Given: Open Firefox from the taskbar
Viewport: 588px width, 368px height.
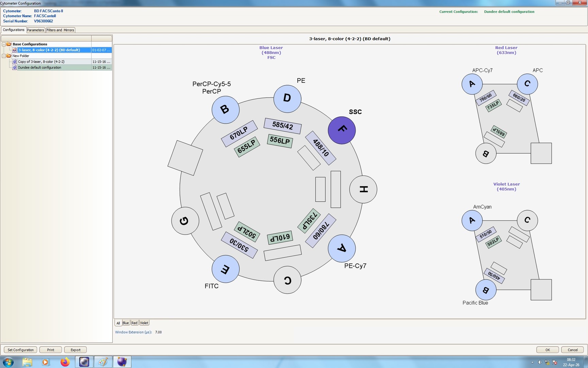Looking at the screenshot, I should coord(65,362).
